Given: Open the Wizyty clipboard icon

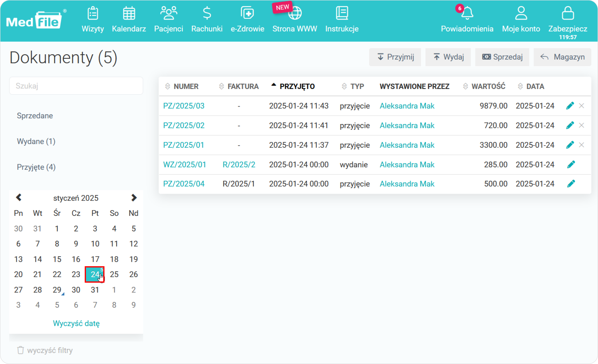Looking at the screenshot, I should tap(93, 13).
